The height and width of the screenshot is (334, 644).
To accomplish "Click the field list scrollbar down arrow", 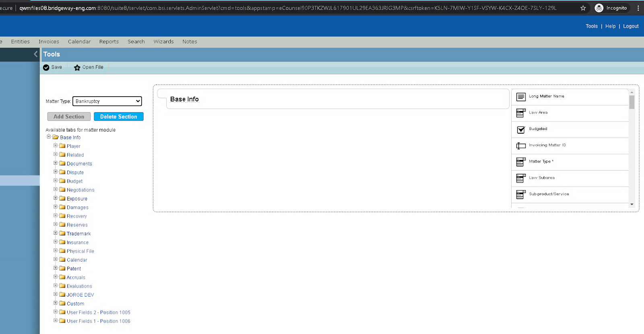I will [632, 204].
